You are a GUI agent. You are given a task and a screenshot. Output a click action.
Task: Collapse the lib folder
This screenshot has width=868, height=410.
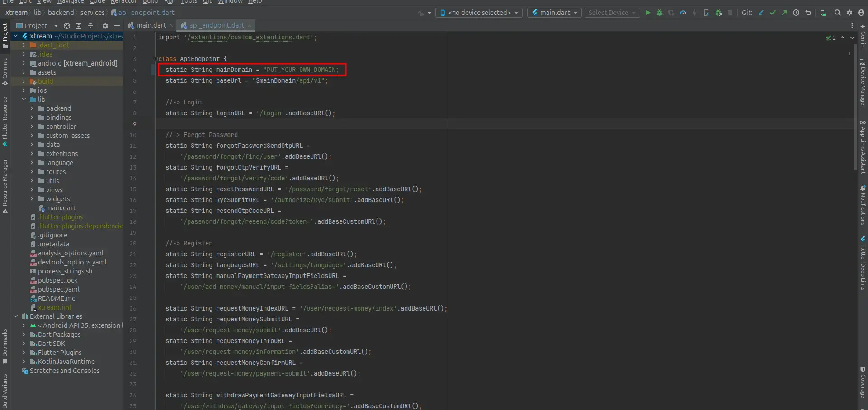point(24,99)
